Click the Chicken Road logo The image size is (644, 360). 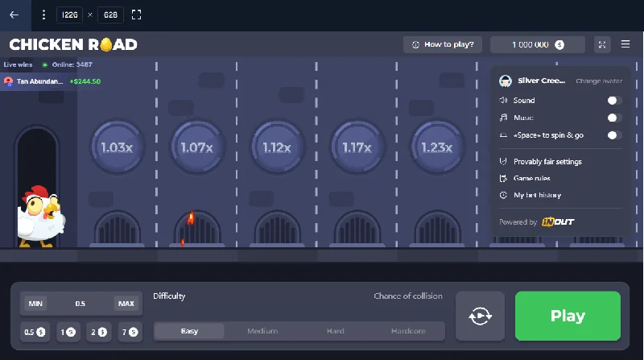point(73,44)
